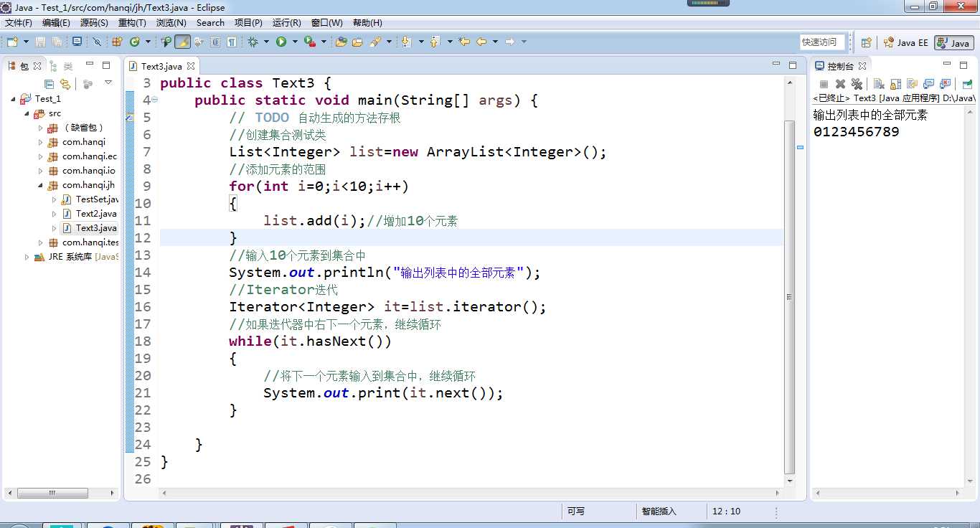The image size is (980, 528).
Task: Select Text3.java in the package tree
Action: tap(95, 228)
